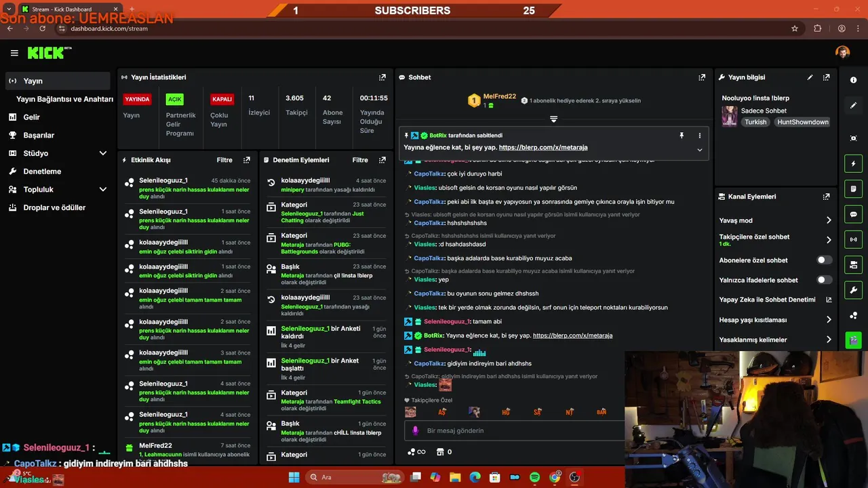868x488 pixels.
Task: Open Yayın Bağlantısı ve Anahtarı page
Action: (x=64, y=99)
